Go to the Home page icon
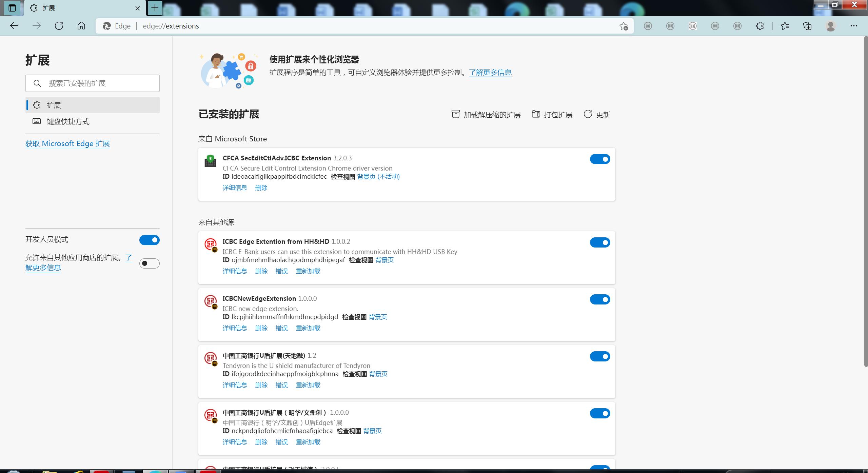 click(x=81, y=26)
